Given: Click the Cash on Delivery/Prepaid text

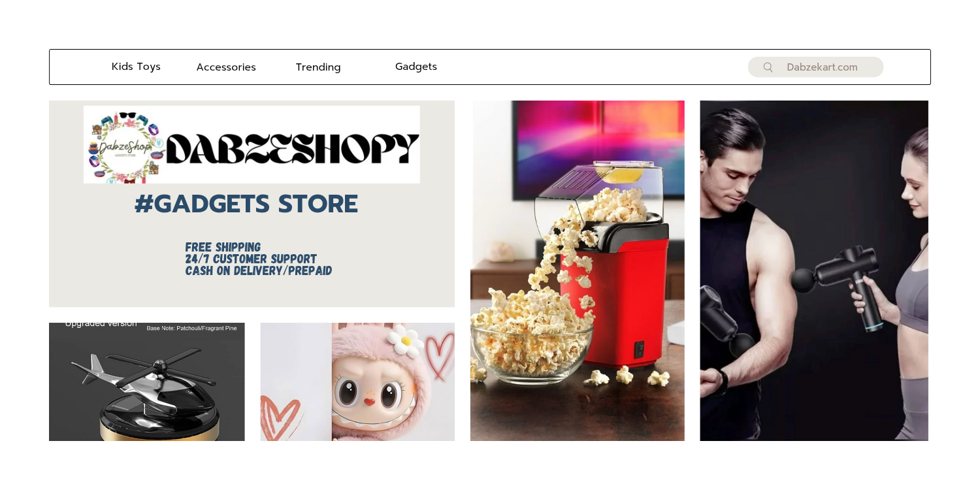Looking at the screenshot, I should [x=259, y=271].
